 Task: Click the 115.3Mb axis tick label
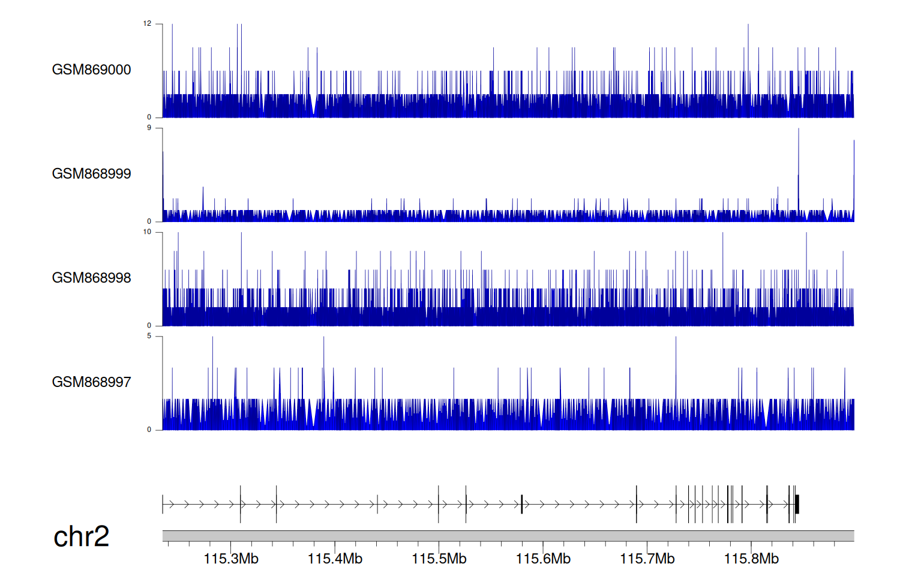point(231,559)
